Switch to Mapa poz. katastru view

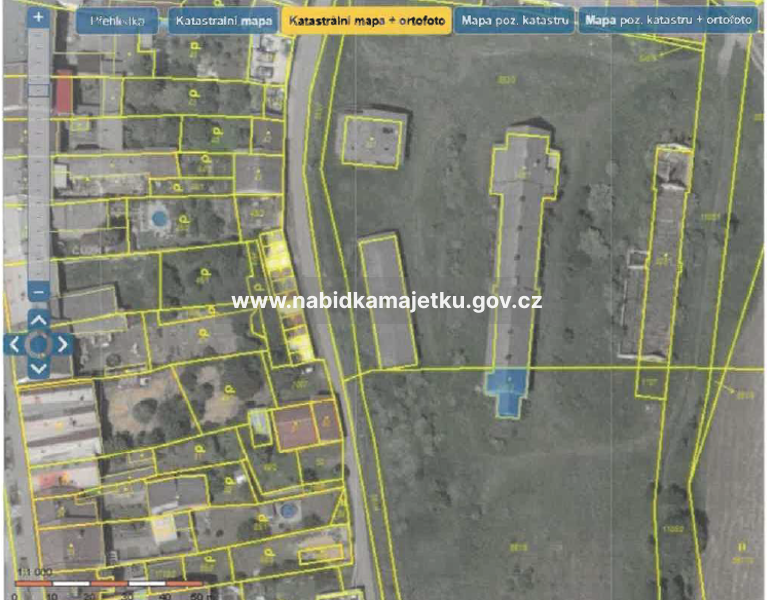(x=515, y=21)
